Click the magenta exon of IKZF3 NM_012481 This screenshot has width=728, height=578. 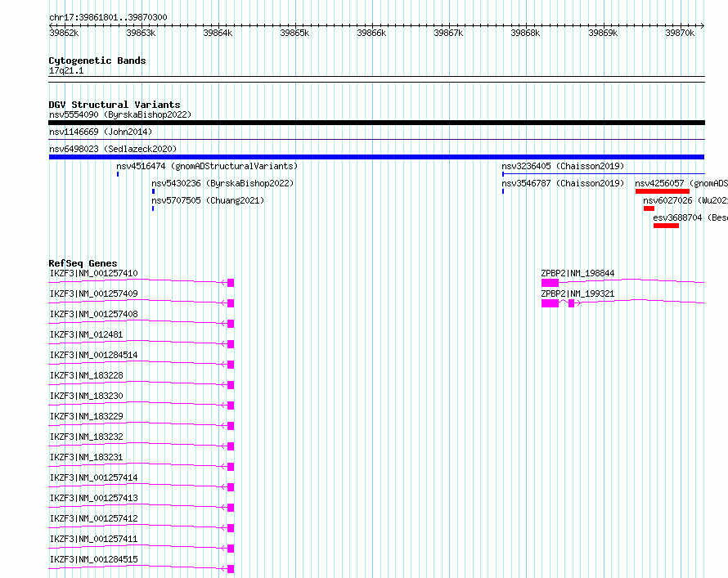(x=231, y=343)
